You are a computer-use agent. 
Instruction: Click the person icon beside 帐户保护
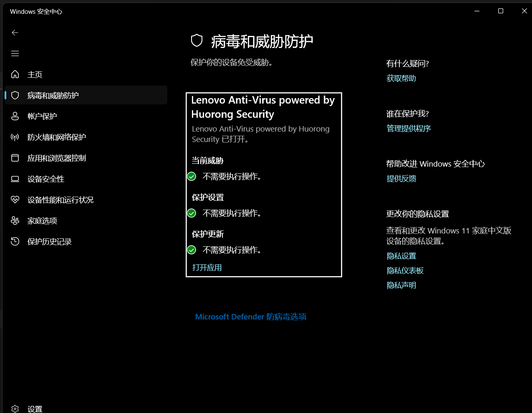(x=15, y=116)
